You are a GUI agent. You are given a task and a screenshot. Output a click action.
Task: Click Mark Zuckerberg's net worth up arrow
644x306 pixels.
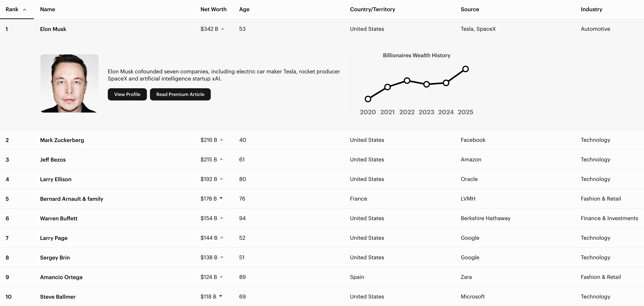click(222, 140)
